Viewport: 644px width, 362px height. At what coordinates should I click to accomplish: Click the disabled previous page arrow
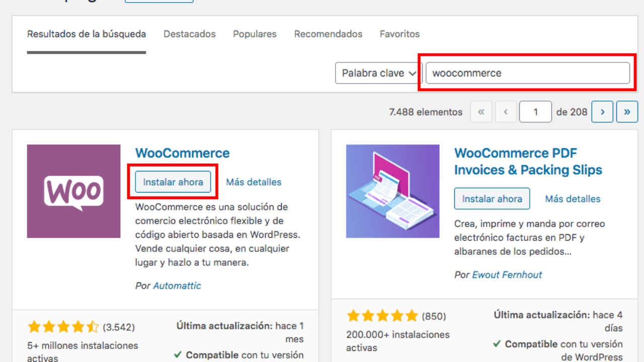[x=506, y=112]
